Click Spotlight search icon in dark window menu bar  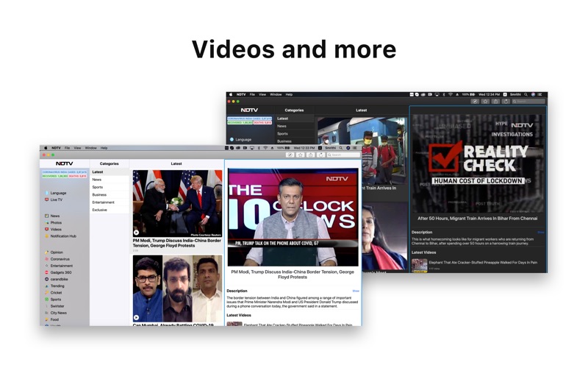click(526, 95)
